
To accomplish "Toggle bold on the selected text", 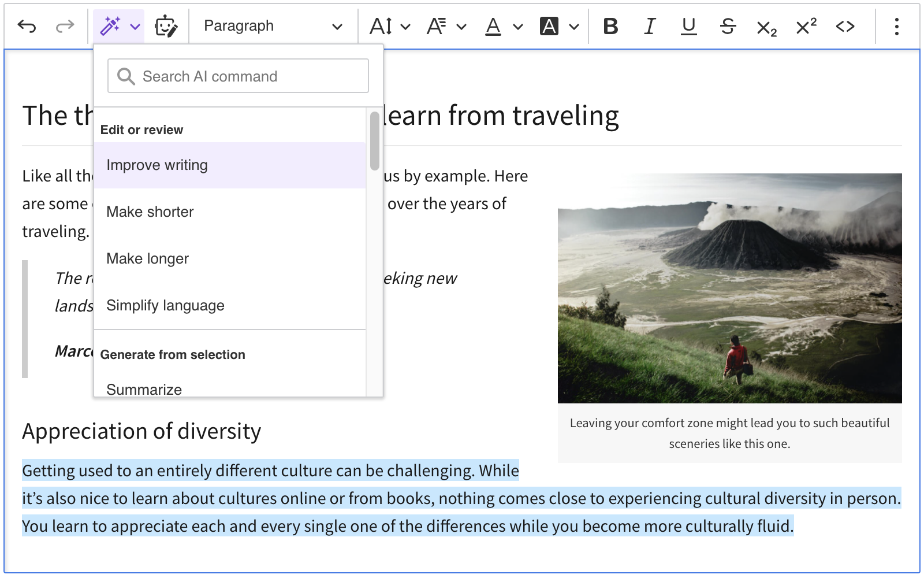I will tap(610, 25).
